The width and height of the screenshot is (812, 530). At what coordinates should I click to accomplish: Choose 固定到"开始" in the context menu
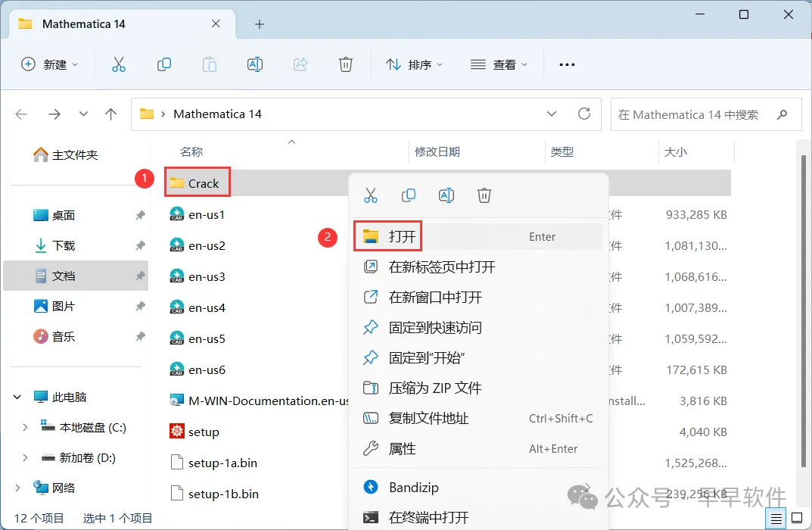coord(478,358)
